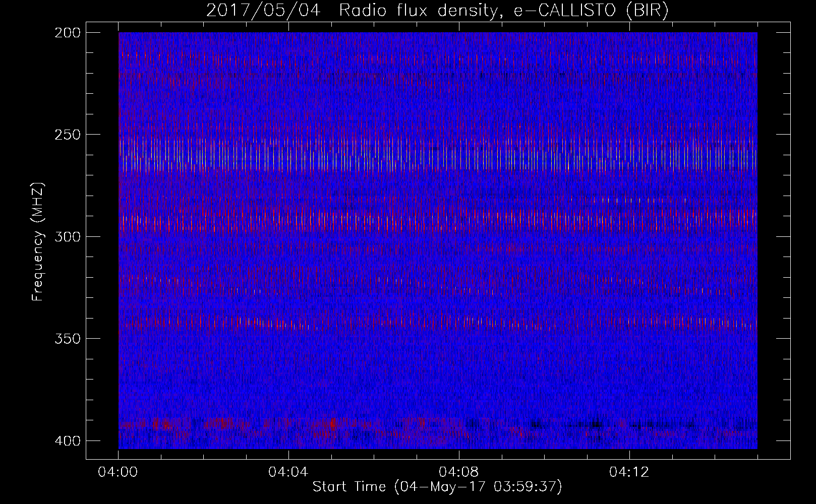Click the 300 frequency tick label
The image size is (816, 504).
pos(67,236)
